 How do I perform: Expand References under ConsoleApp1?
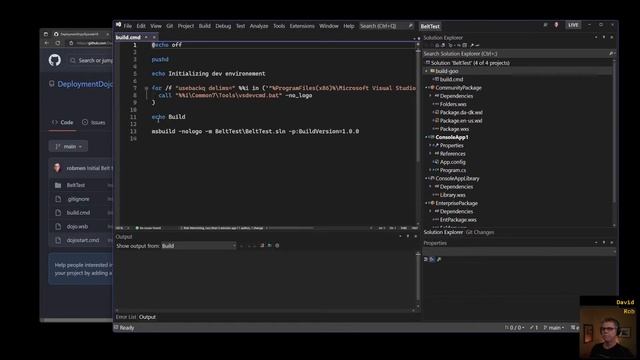coord(430,153)
